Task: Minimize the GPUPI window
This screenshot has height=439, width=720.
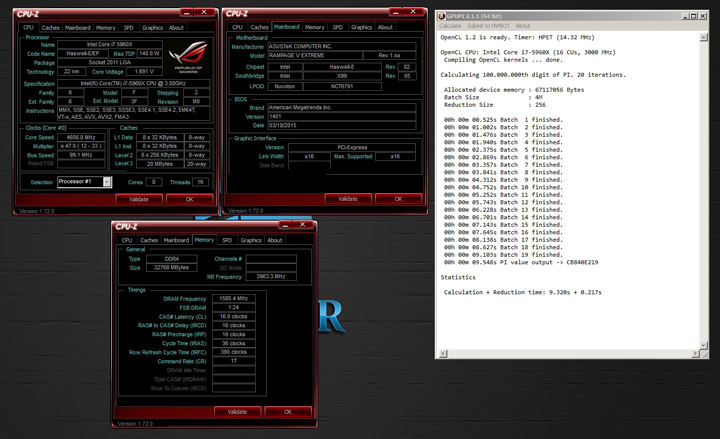Action: pos(686,16)
